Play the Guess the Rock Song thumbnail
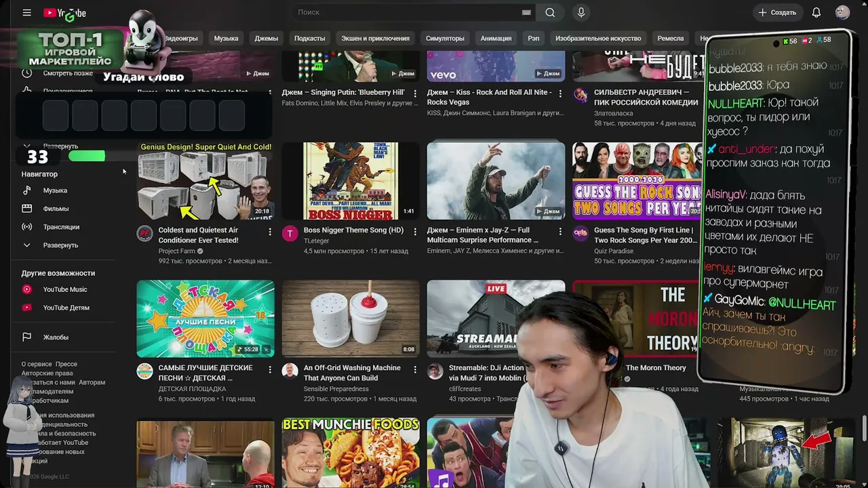868x488 pixels. 637,181
